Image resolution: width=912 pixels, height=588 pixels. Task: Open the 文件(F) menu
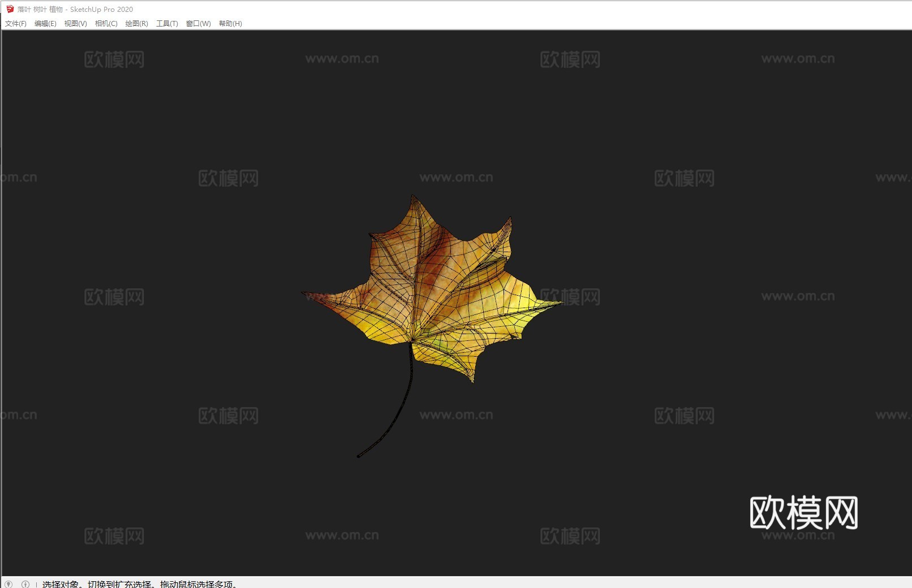coord(16,24)
